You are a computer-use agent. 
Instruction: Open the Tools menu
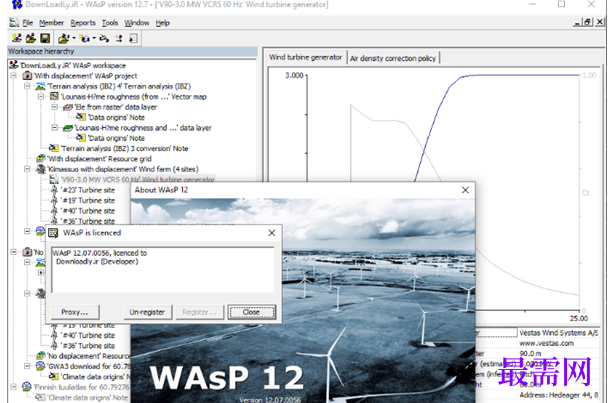tap(110, 23)
